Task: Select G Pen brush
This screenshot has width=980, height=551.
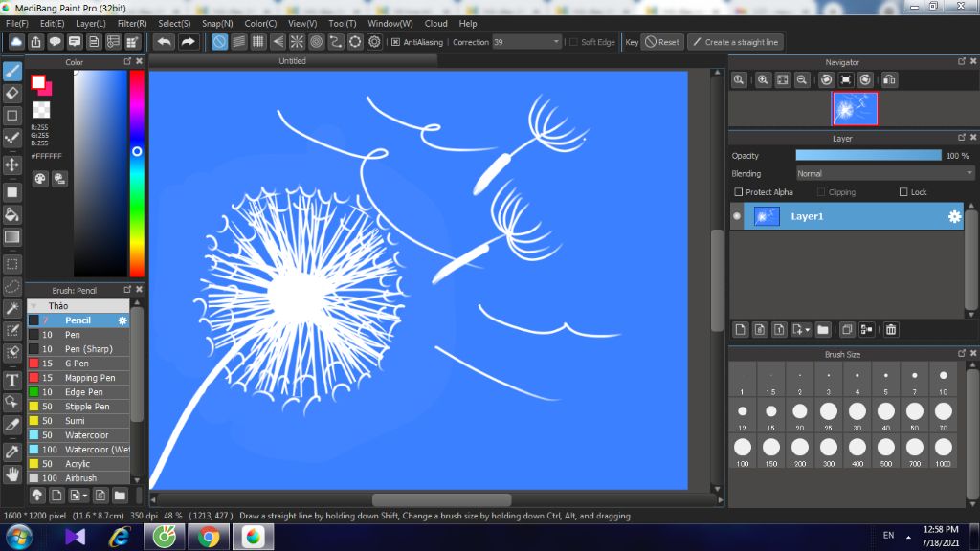Action: [x=78, y=363]
